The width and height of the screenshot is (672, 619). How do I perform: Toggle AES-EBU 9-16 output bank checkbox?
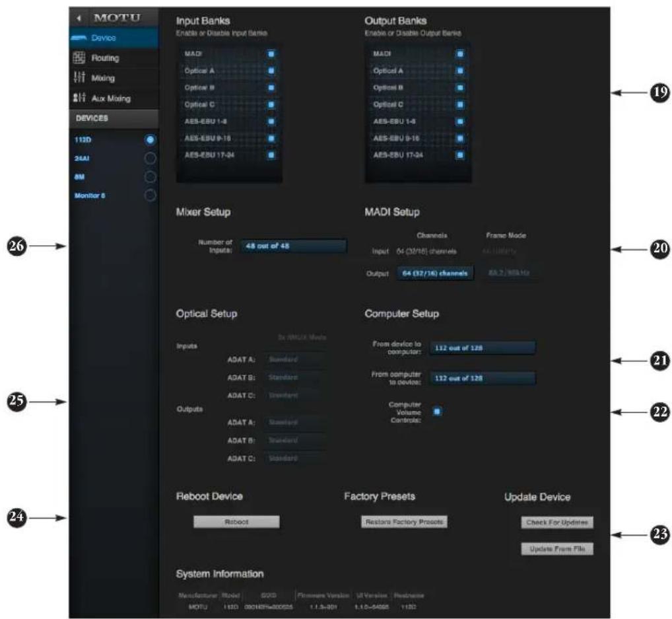click(460, 139)
